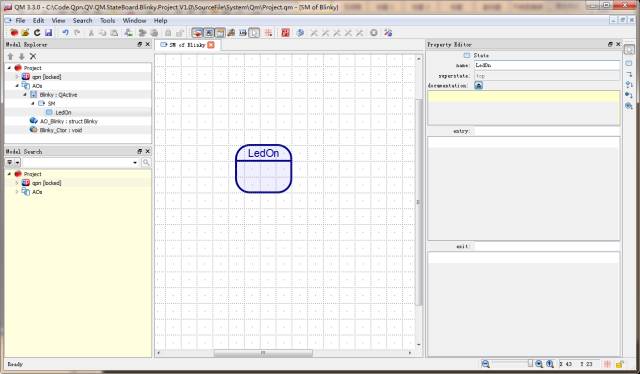
Task: Open the Help menu
Action: (x=160, y=20)
